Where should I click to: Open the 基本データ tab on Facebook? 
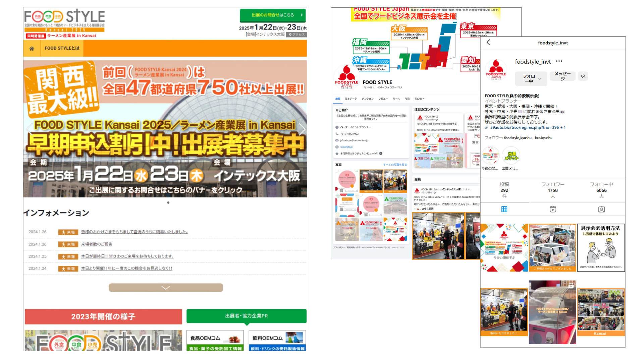coord(351,99)
